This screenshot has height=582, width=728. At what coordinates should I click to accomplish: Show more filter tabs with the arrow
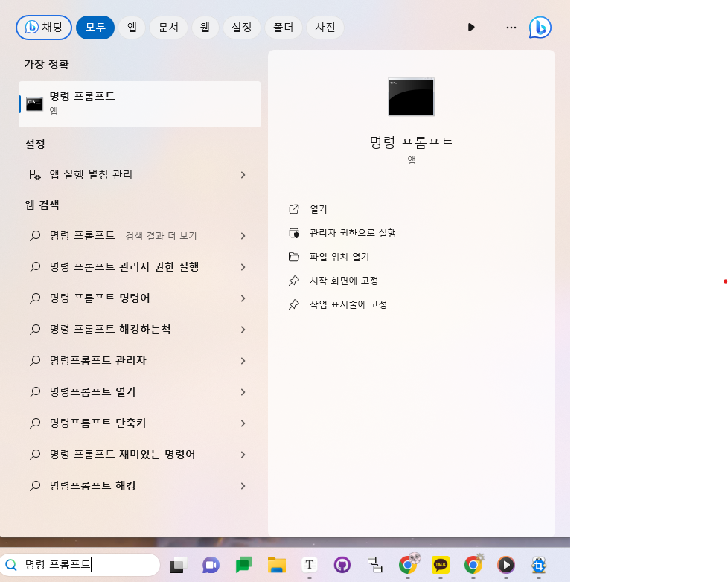point(471,28)
